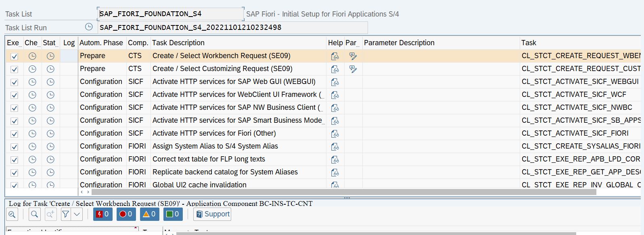Click the Find Next icon in log toolbar
This screenshot has width=644, height=235.
(50, 214)
